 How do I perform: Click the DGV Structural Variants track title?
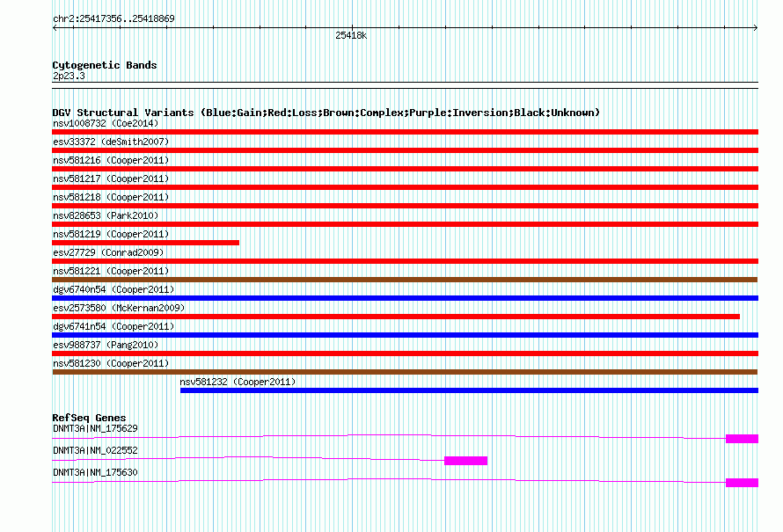(x=326, y=113)
